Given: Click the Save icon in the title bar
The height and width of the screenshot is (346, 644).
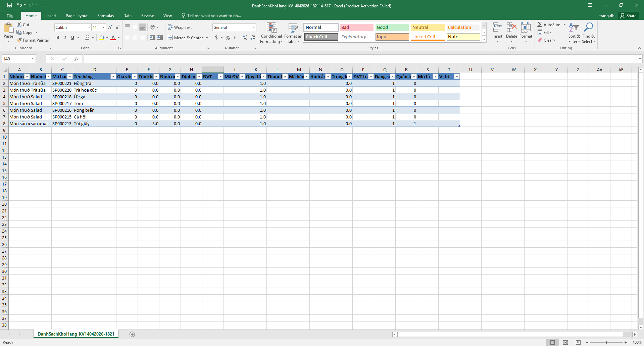Looking at the screenshot, I should click(10, 5).
